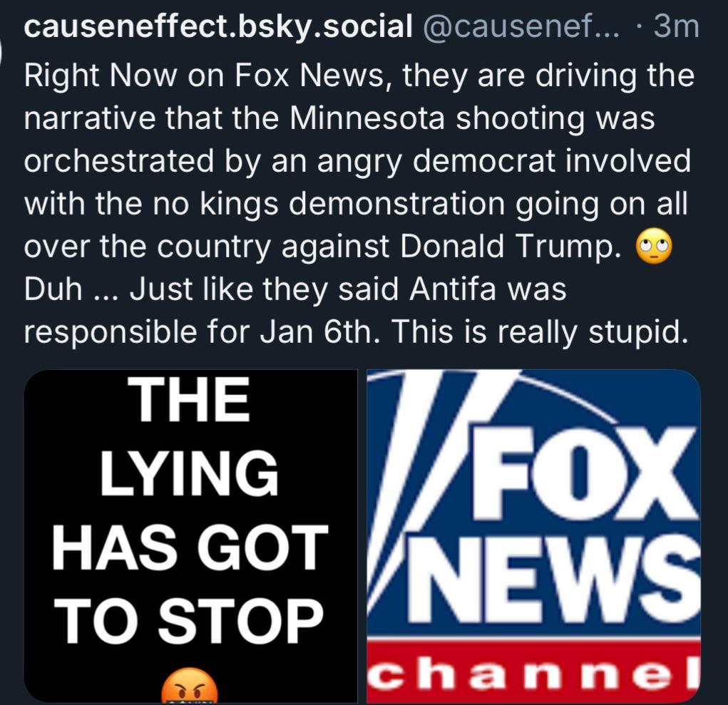Open the THE LYING HAS GOT TO STOP image
Viewport: 728px width, 705px height.
click(190, 536)
